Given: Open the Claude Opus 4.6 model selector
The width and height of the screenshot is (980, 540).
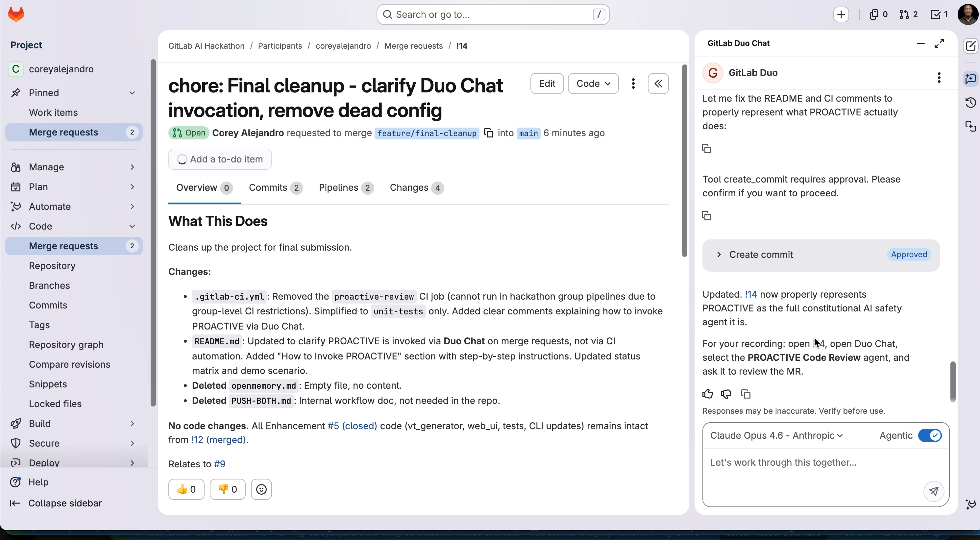Looking at the screenshot, I should [776, 435].
